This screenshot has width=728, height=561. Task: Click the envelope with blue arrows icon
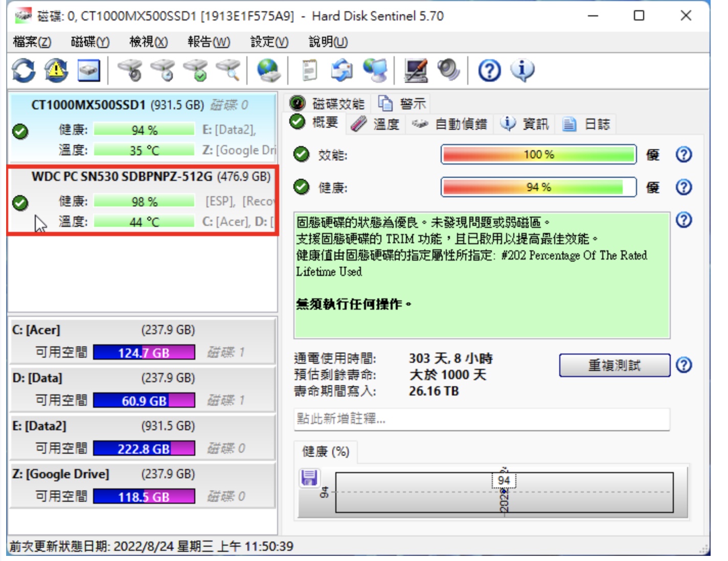click(x=342, y=71)
